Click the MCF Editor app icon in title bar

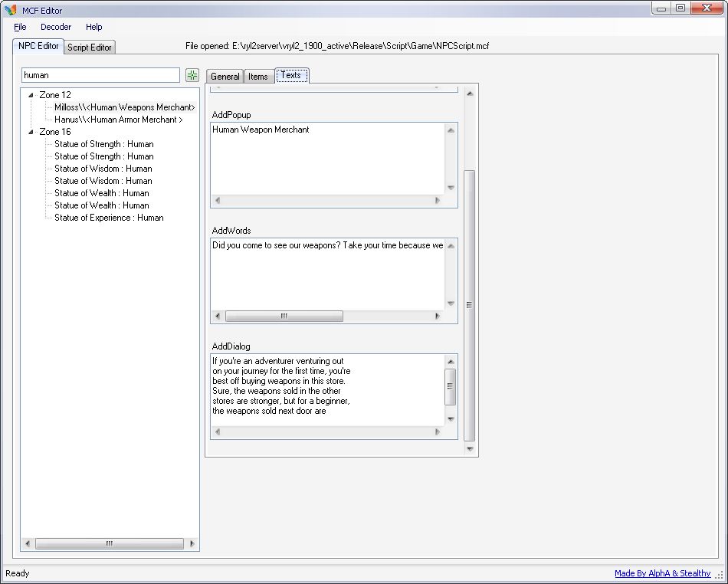pos(11,10)
